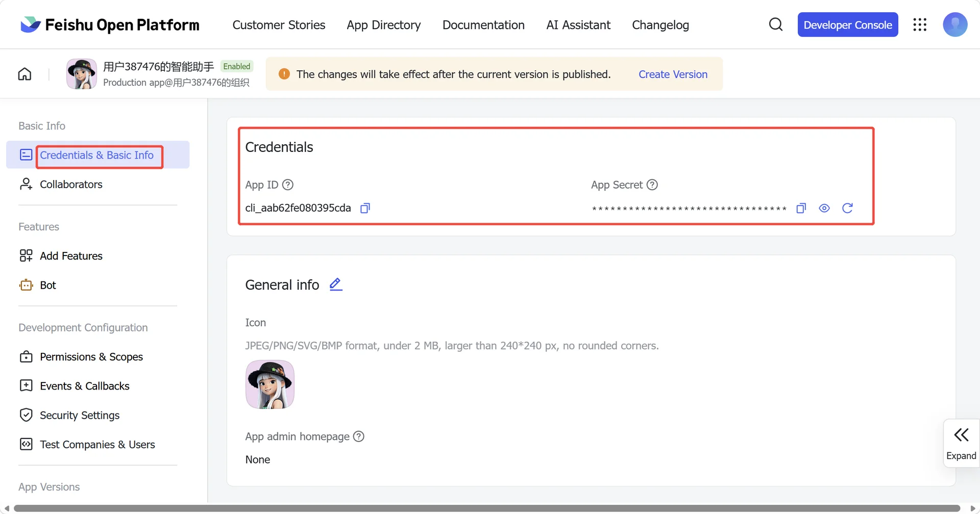Reveal the App Secret with eye icon
This screenshot has width=980, height=514.
[824, 208]
